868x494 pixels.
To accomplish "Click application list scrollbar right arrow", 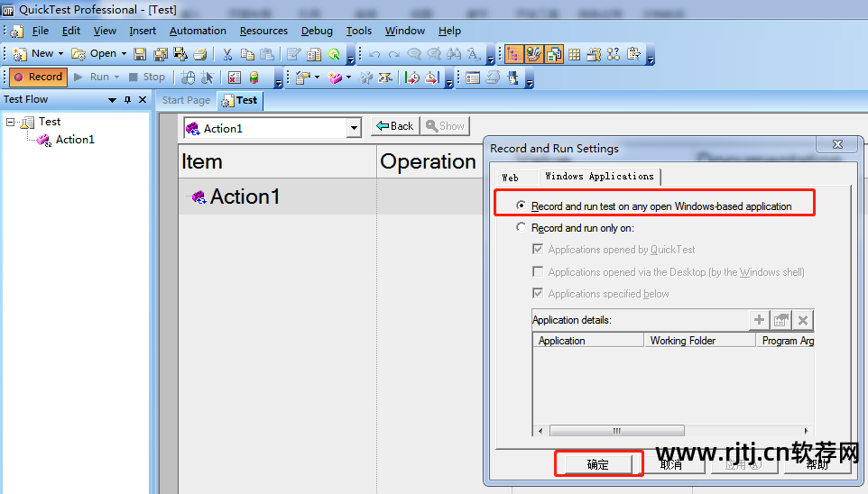I will click(806, 431).
